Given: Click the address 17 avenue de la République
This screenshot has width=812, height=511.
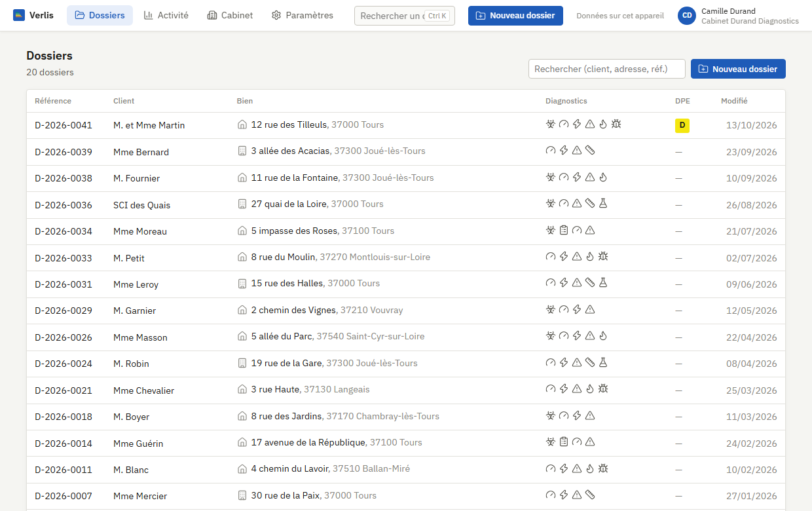Looking at the screenshot, I should (308, 443).
